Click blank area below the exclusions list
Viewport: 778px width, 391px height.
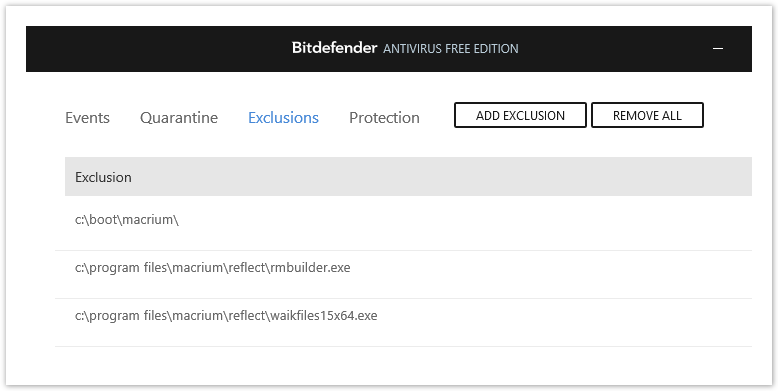click(x=403, y=365)
